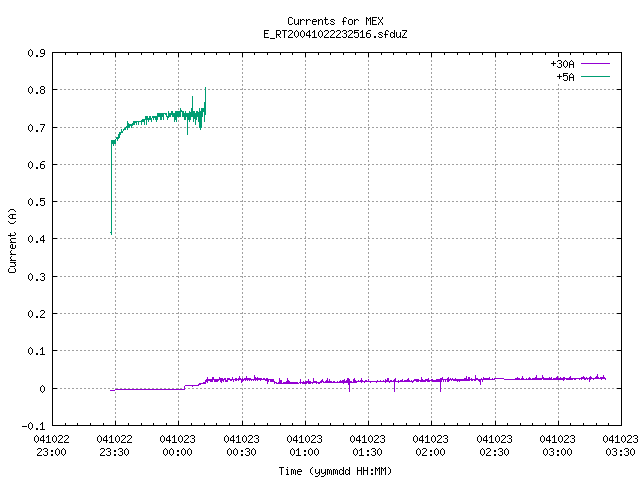Click the x-axis label 041023 01:00
The image size is (640, 480).
(x=304, y=446)
